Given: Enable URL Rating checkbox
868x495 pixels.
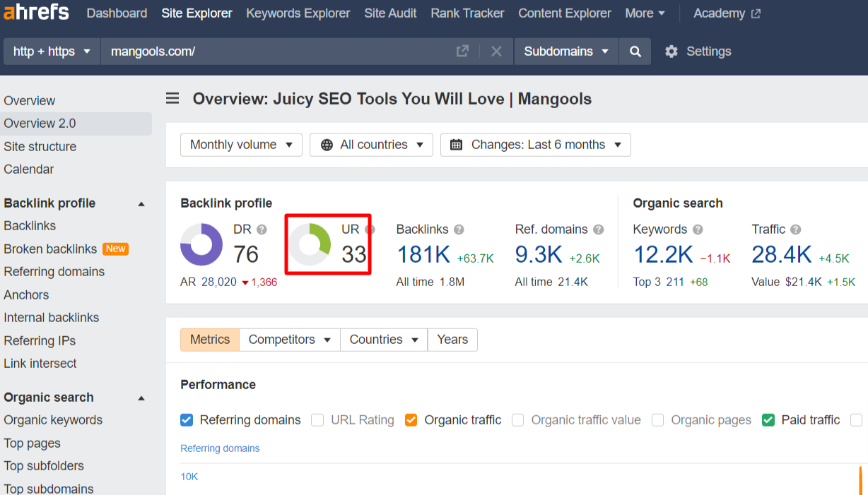Looking at the screenshot, I should point(317,420).
